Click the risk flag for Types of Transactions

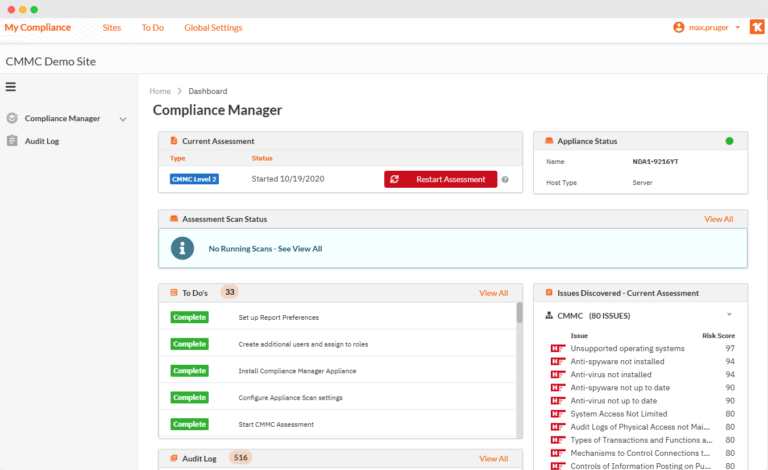pyautogui.click(x=557, y=440)
